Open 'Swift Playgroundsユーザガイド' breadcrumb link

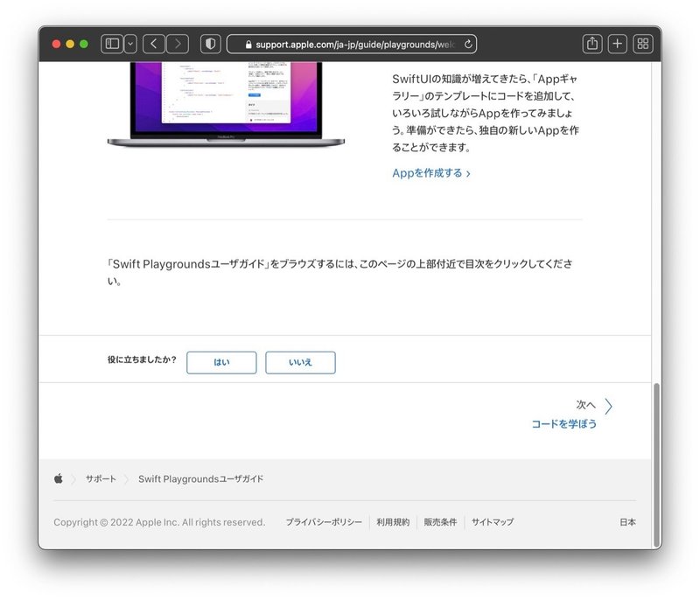tap(201, 479)
